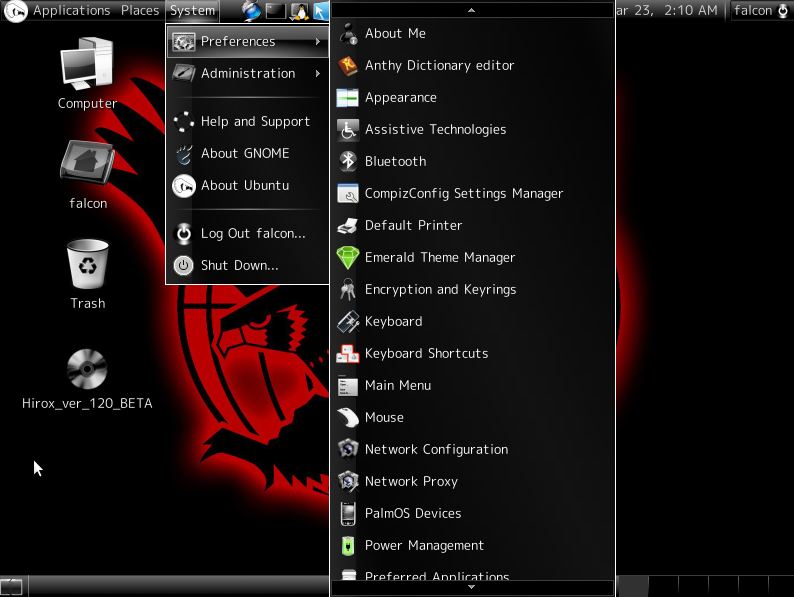Click the Tux penguin panel launcher
The height and width of the screenshot is (597, 794).
point(299,11)
